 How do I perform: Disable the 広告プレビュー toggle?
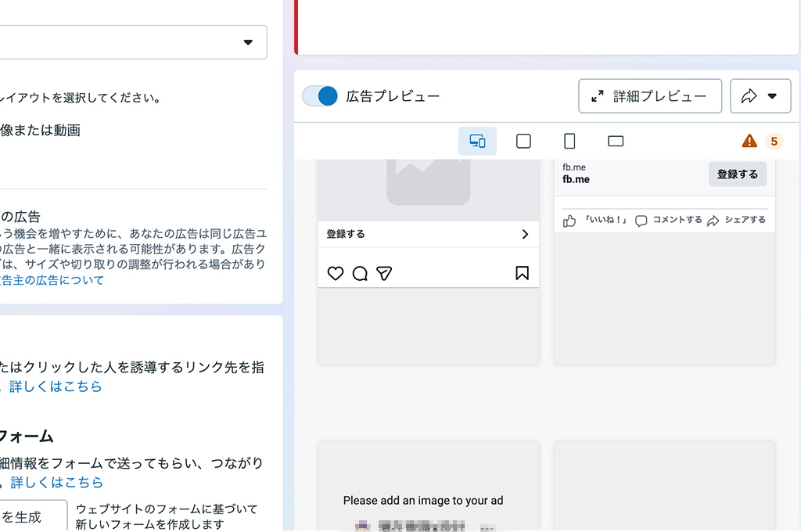pos(320,96)
